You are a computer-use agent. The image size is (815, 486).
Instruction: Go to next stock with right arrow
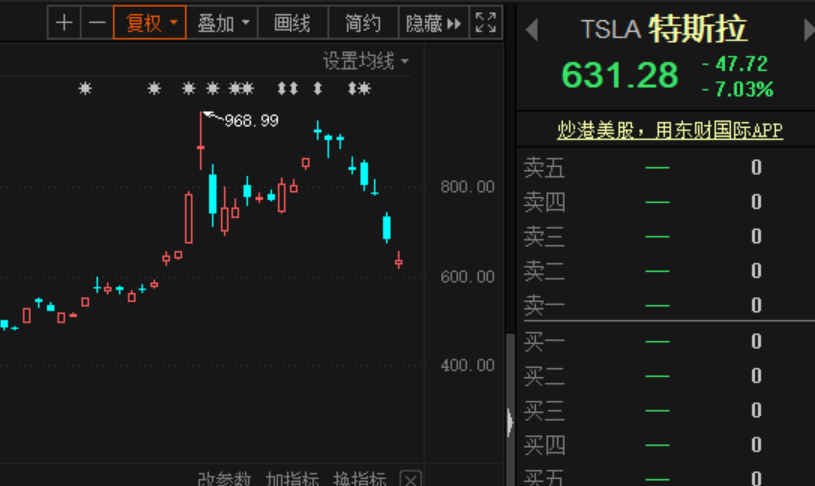(x=808, y=30)
